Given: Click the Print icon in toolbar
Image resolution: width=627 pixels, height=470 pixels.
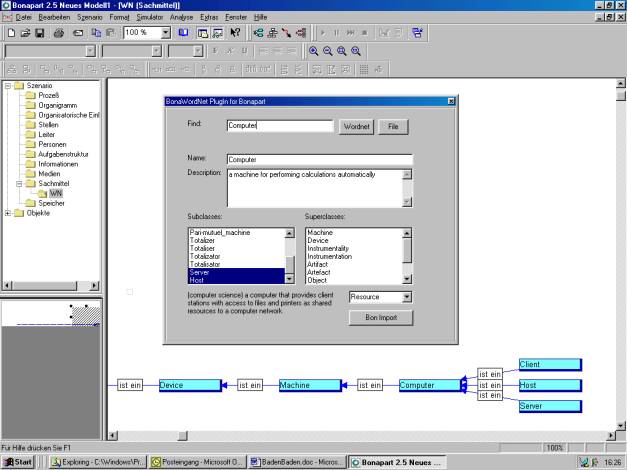Looking at the screenshot, I should tap(59, 33).
